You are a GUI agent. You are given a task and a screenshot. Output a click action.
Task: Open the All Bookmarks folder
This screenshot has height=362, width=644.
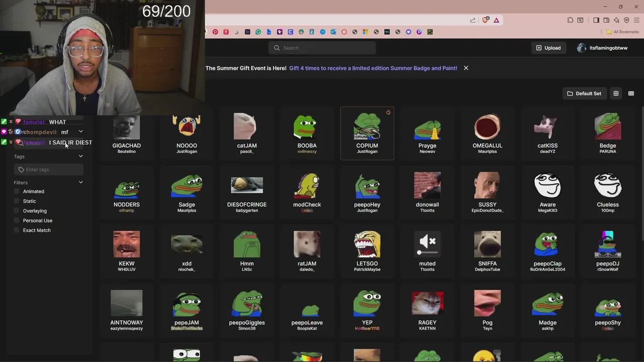click(622, 32)
